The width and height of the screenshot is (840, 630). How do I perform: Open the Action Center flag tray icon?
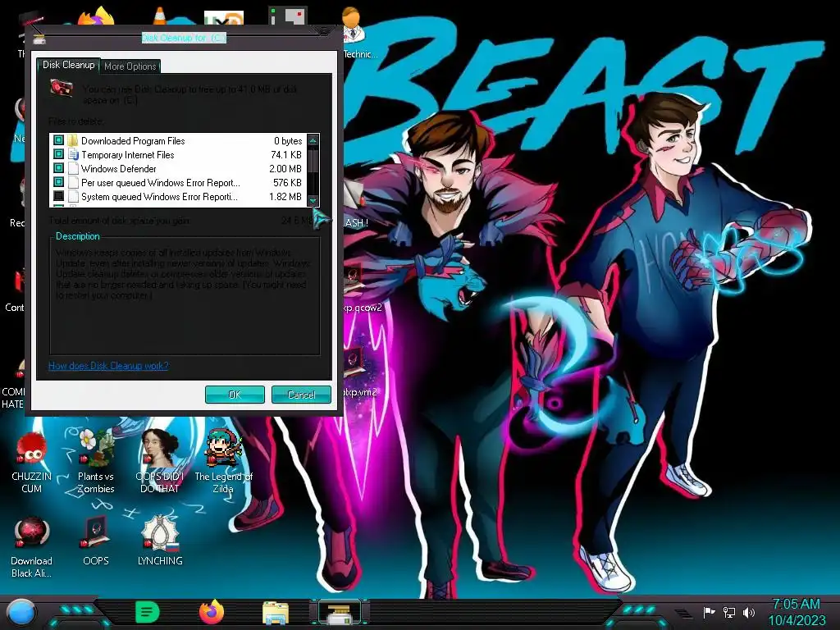[710, 612]
